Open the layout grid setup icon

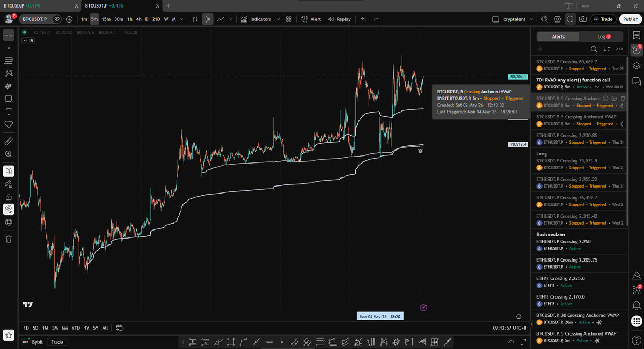pyautogui.click(x=289, y=19)
